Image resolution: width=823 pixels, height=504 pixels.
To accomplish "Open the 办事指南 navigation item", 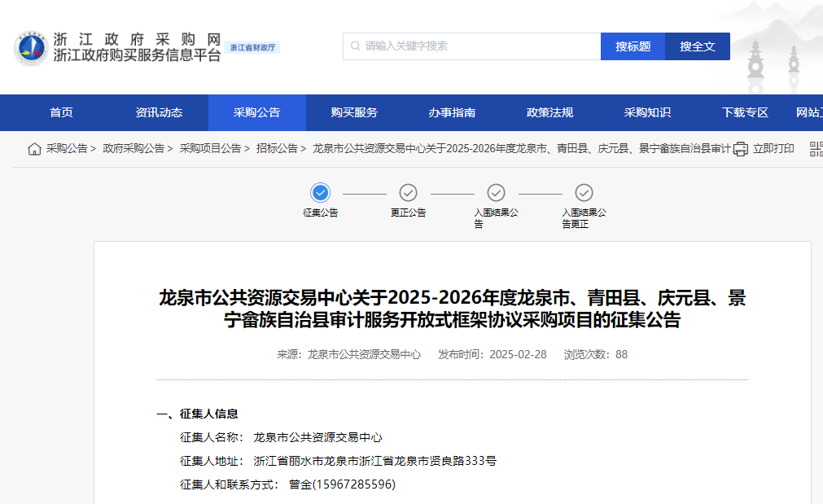I will [453, 112].
